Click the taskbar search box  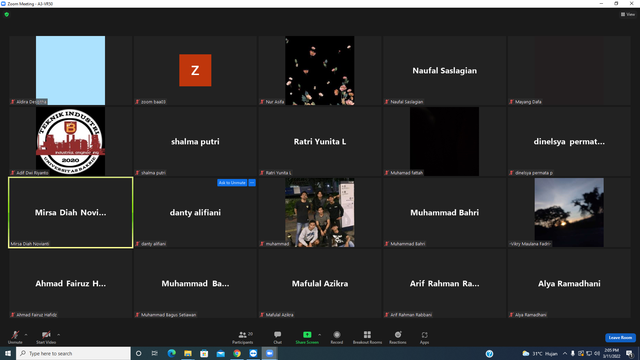[x=73, y=353]
